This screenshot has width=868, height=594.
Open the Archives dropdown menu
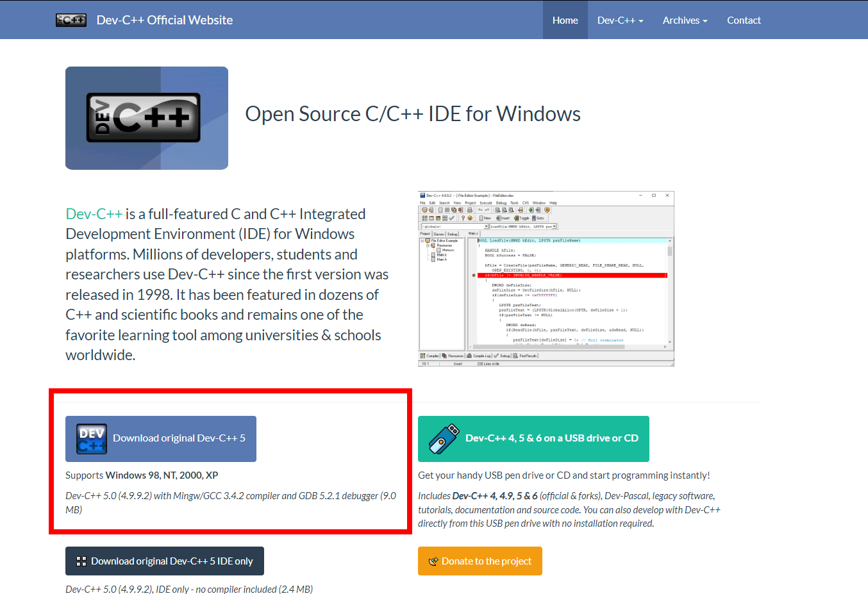(x=685, y=20)
